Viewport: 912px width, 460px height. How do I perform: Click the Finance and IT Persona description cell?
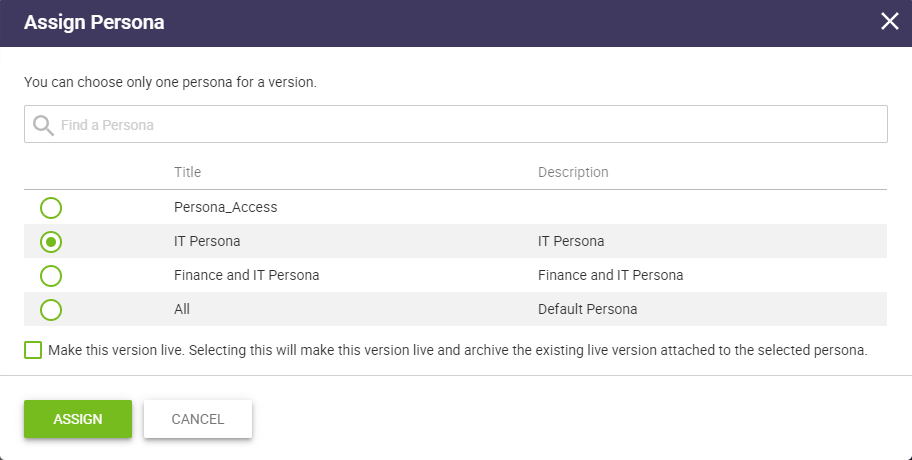coord(610,275)
